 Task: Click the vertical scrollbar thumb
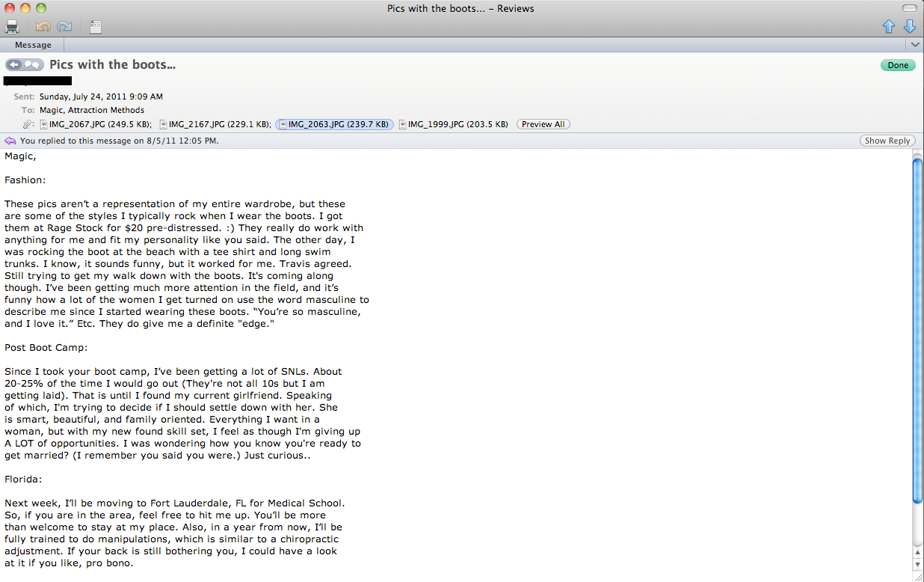click(x=917, y=329)
